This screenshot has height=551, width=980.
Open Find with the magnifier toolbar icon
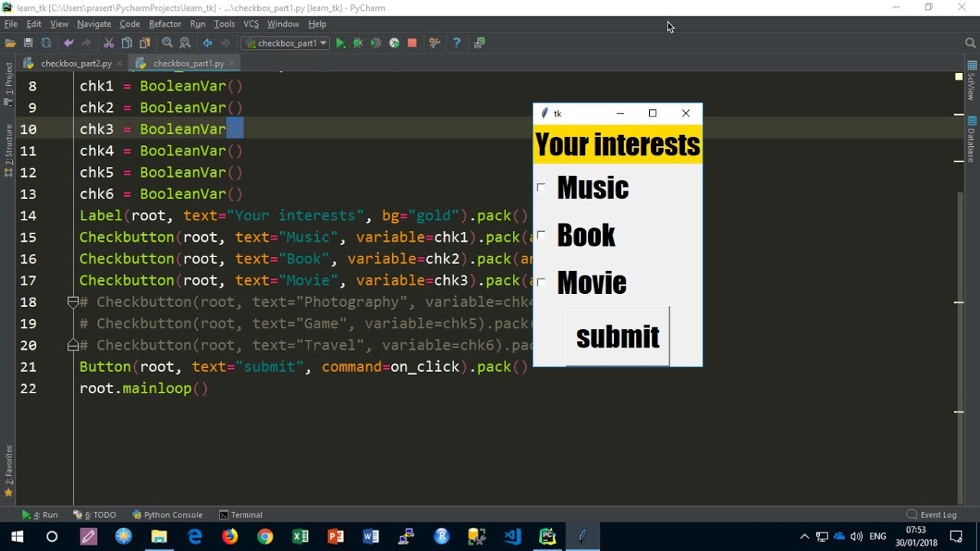(167, 43)
